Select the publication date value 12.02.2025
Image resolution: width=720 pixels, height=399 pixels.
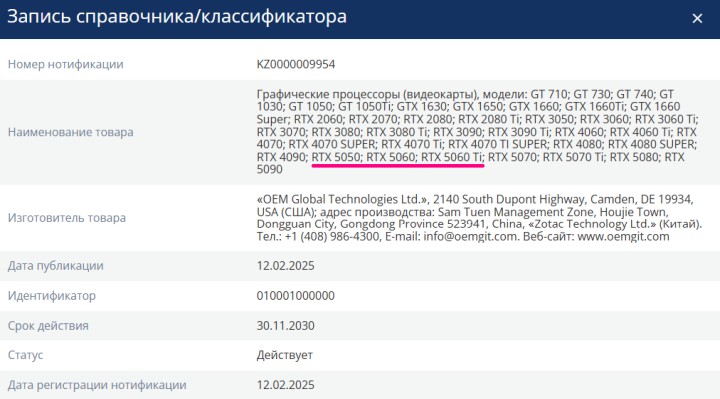(286, 266)
